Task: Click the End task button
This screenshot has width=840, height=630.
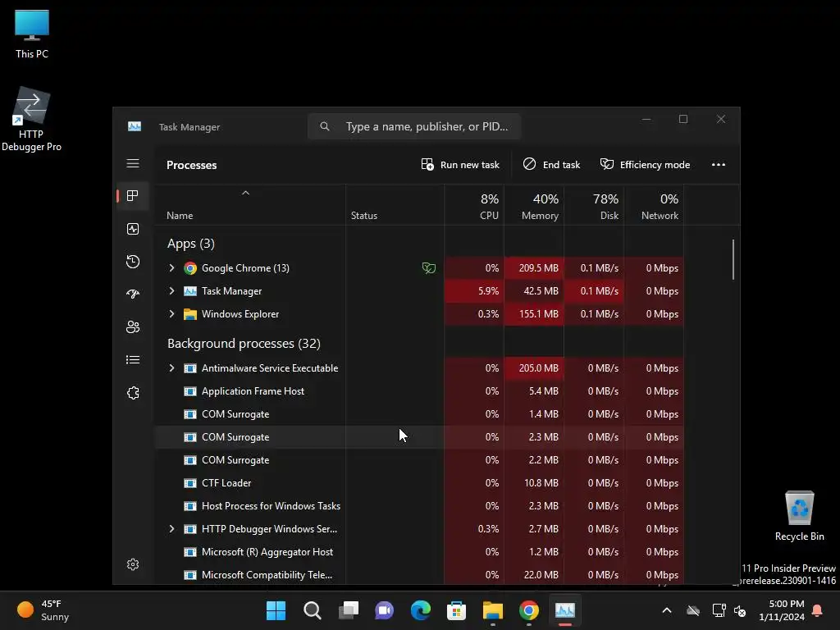Action: pos(551,165)
